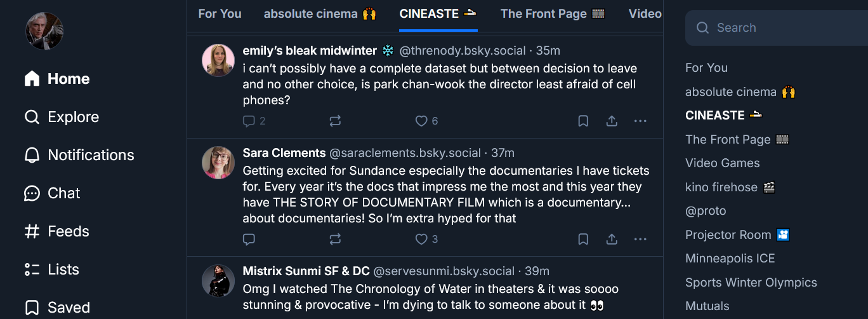Bookmark emily's Park Chan-wook post
868x319 pixels.
pos(583,121)
